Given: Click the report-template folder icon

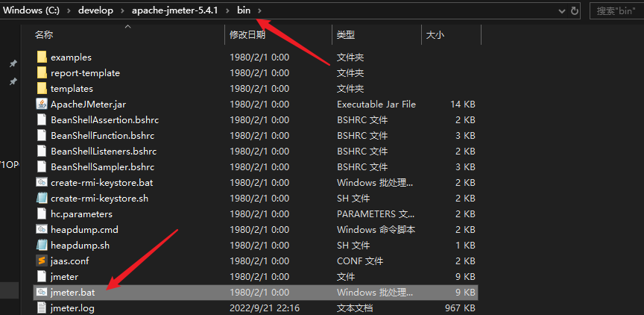Looking at the screenshot, I should (x=42, y=73).
